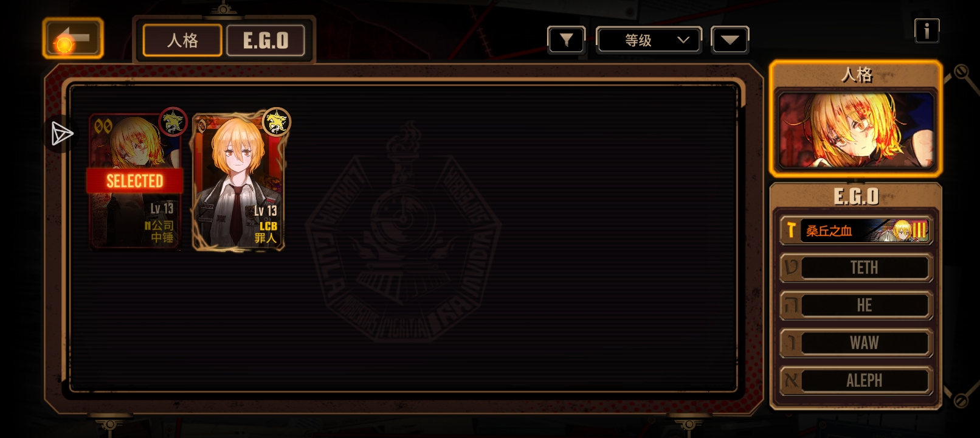The width and height of the screenshot is (980, 438).
Task: Switch to the E.G.O tab
Action: click(x=266, y=41)
